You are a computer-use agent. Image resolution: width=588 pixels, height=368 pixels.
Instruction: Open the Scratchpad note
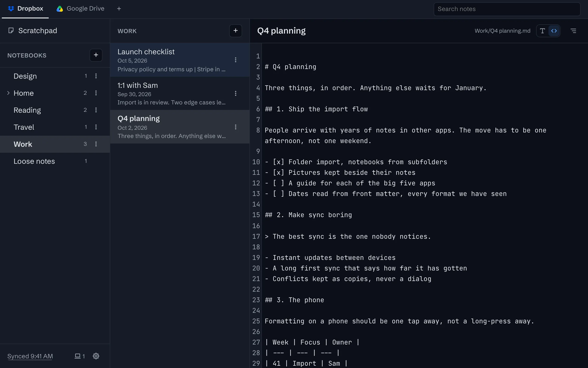55,31
